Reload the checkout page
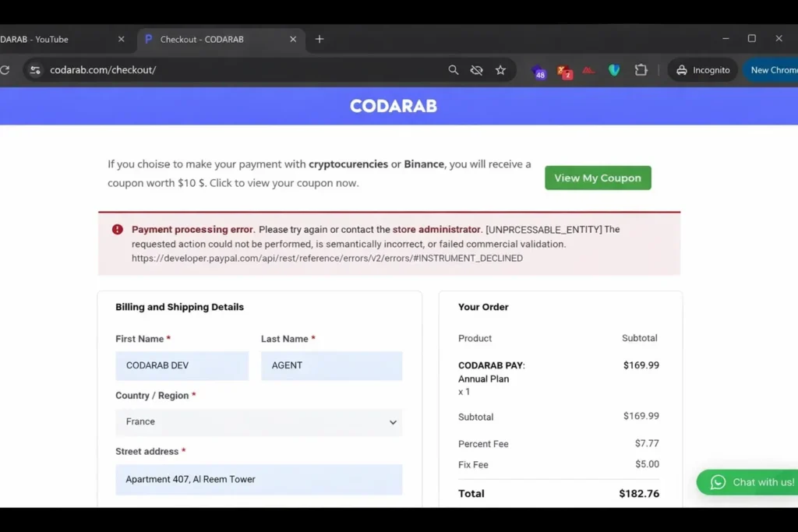 [x=5, y=70]
